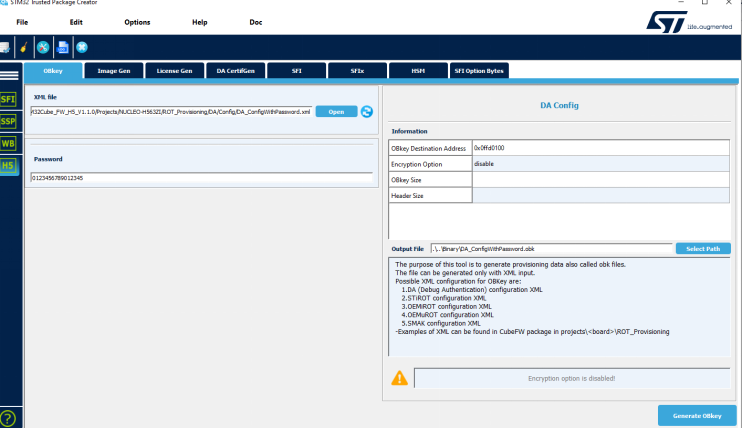Click the Encryption Option value disable
This screenshot has width=742, height=428.
tap(601, 164)
